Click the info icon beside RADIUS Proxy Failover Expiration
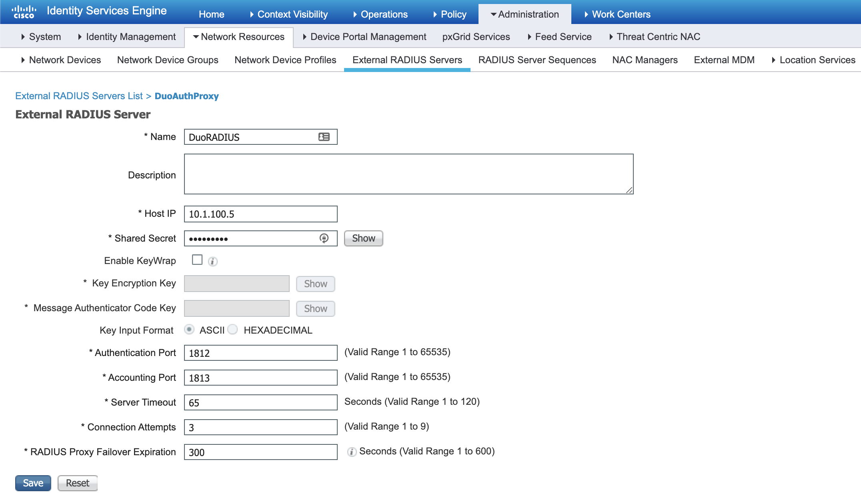The width and height of the screenshot is (861, 504). [x=351, y=452]
